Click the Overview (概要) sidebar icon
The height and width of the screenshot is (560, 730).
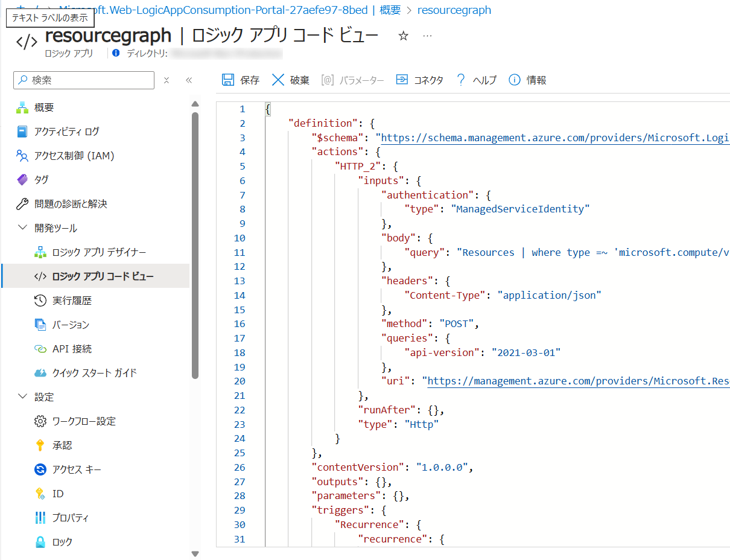[23, 107]
